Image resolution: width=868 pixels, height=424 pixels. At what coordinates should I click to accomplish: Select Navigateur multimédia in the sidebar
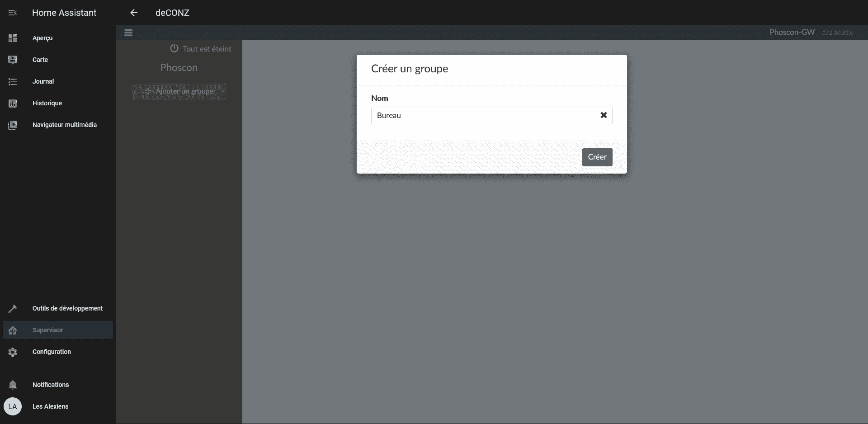(58, 125)
